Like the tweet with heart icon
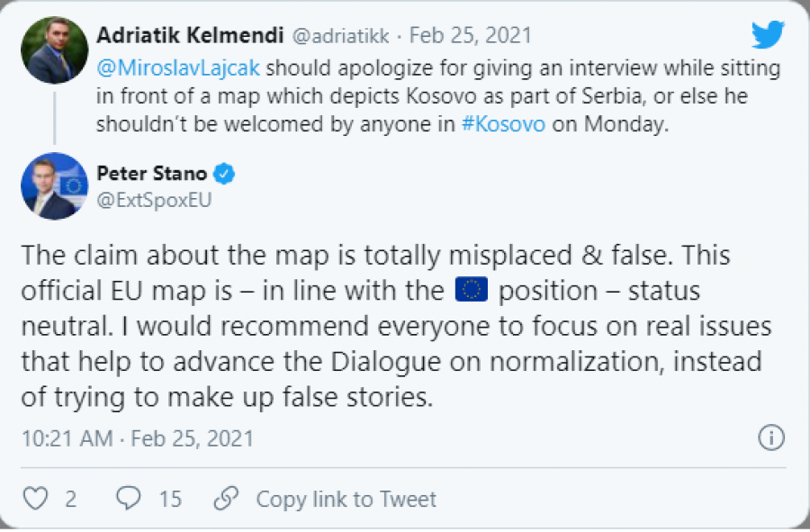810x532 pixels. [36, 499]
